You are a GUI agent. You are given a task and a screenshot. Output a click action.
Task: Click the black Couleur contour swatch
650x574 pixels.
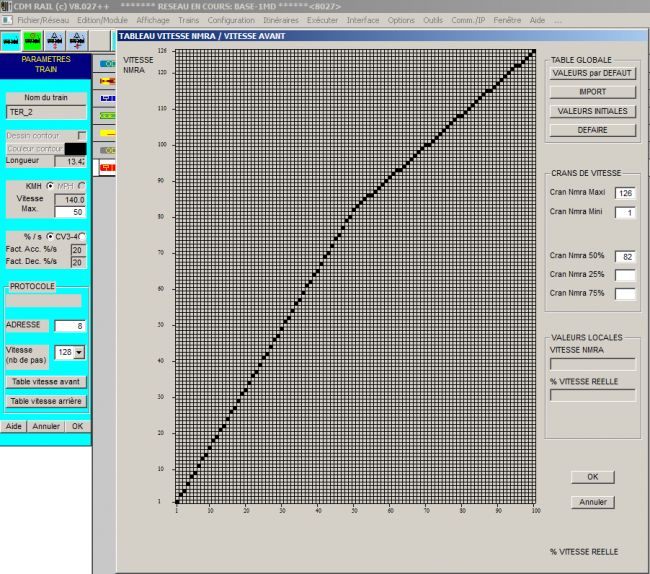75,149
